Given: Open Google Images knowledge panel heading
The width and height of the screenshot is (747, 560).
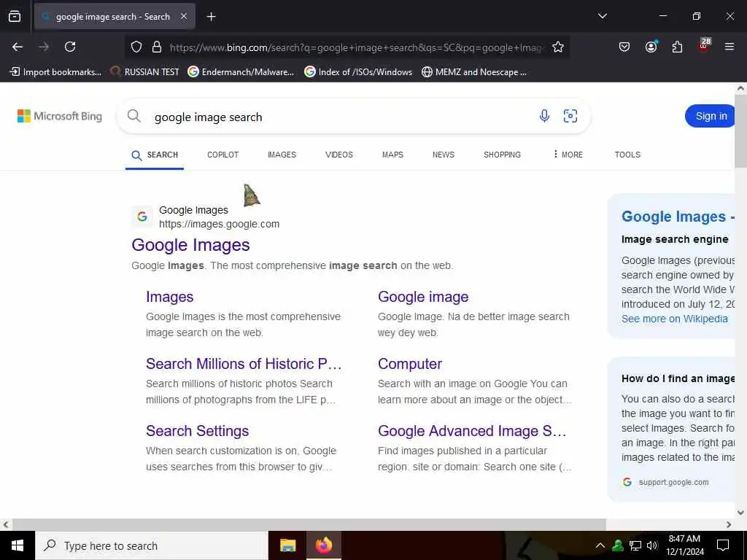Looking at the screenshot, I should [678, 217].
